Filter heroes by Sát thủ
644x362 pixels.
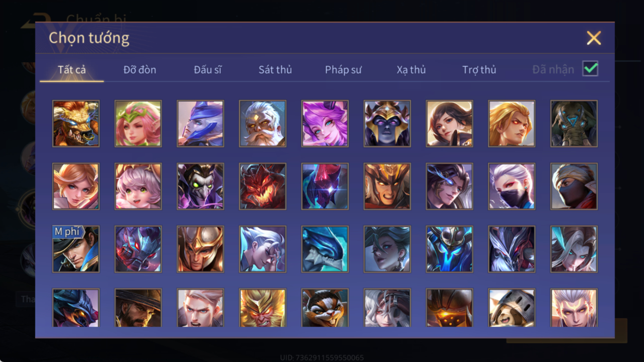point(275,70)
